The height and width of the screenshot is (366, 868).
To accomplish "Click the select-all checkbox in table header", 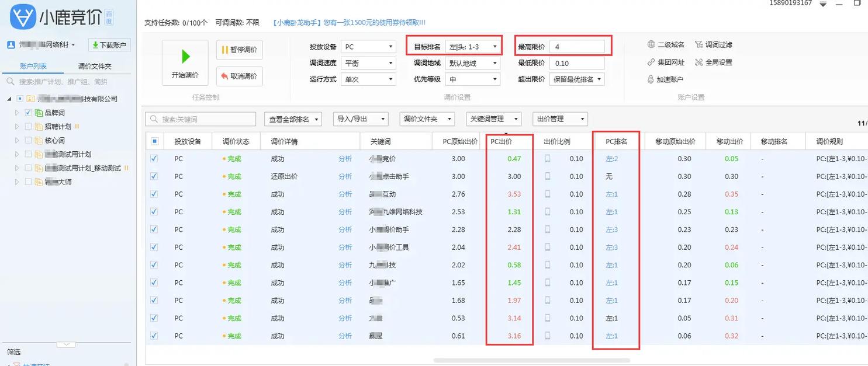I will 155,141.
